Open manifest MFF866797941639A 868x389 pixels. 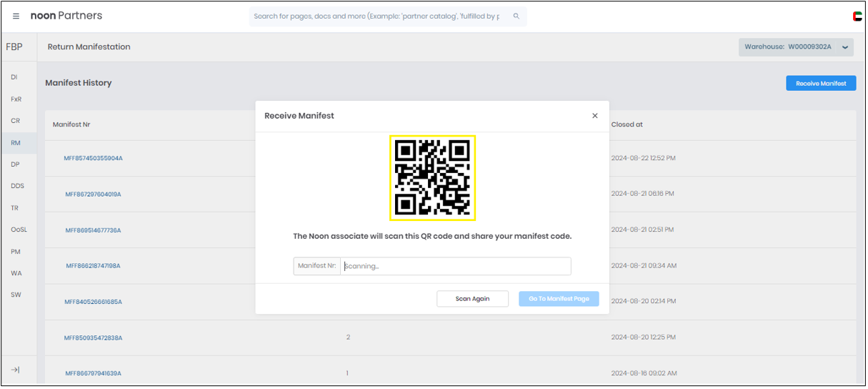tap(93, 373)
